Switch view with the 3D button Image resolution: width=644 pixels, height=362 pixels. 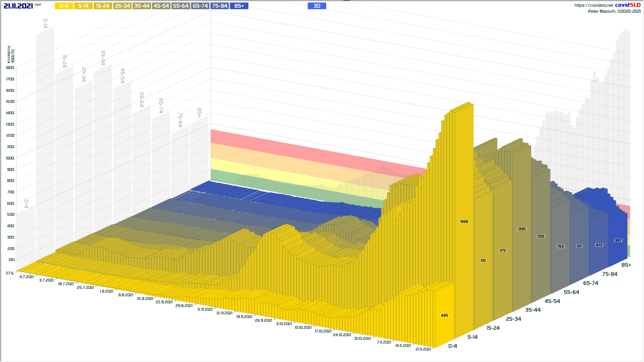click(x=317, y=6)
